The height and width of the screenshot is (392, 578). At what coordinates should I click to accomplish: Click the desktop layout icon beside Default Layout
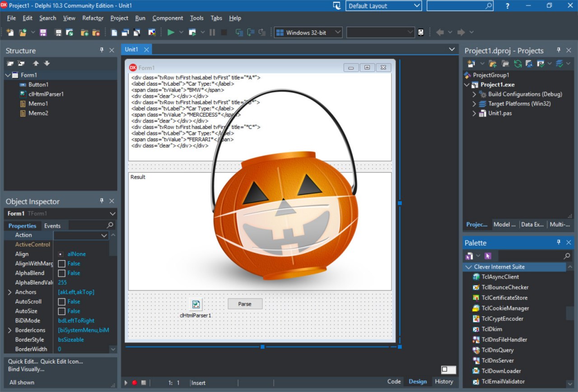[x=336, y=6]
